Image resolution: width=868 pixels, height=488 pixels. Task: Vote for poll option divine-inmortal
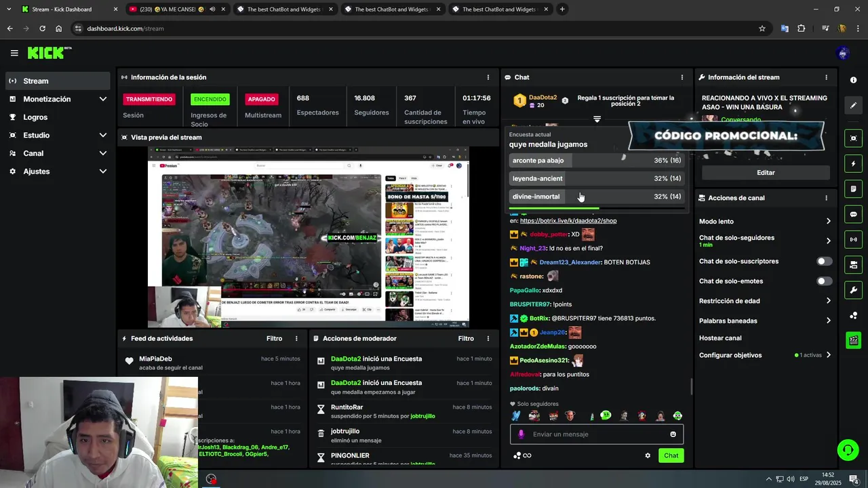click(x=597, y=197)
